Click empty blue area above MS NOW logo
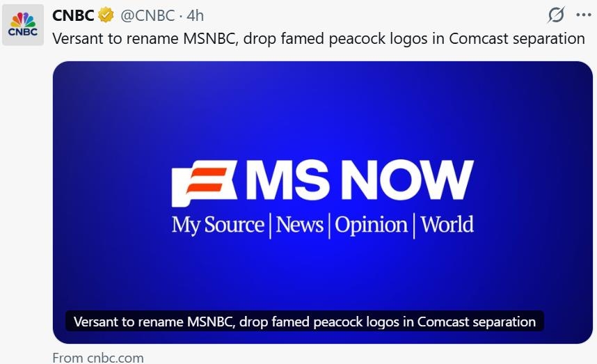Image resolution: width=597 pixels, height=364 pixels. [x=322, y=111]
